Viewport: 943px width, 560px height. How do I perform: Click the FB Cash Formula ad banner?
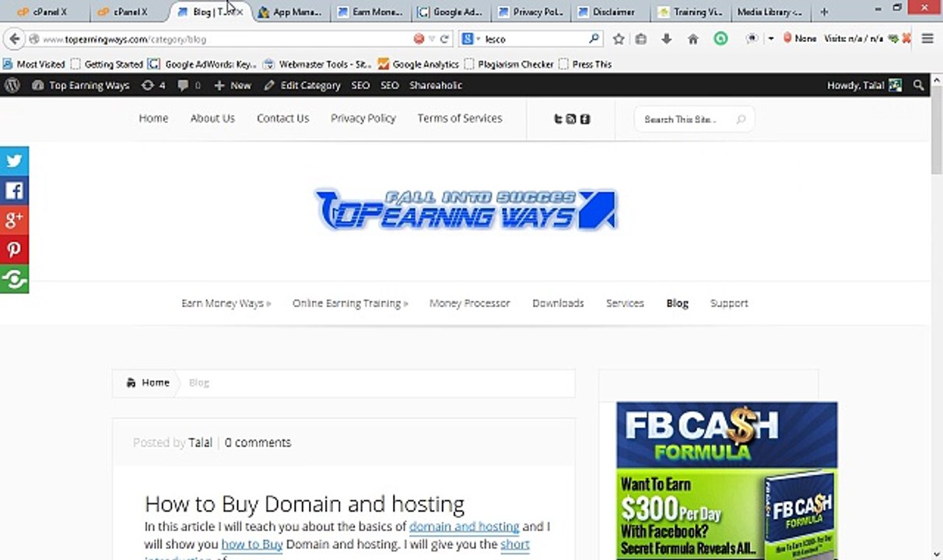point(727,481)
